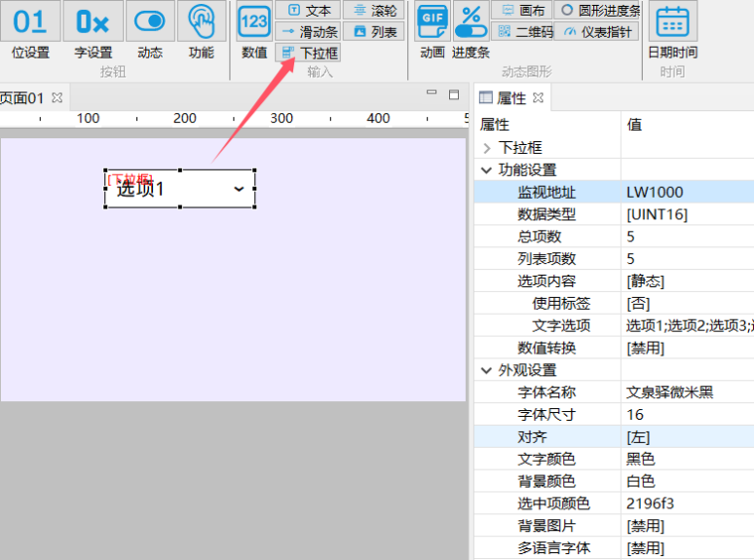Edit the 监视地址 value LW1000

688,192
